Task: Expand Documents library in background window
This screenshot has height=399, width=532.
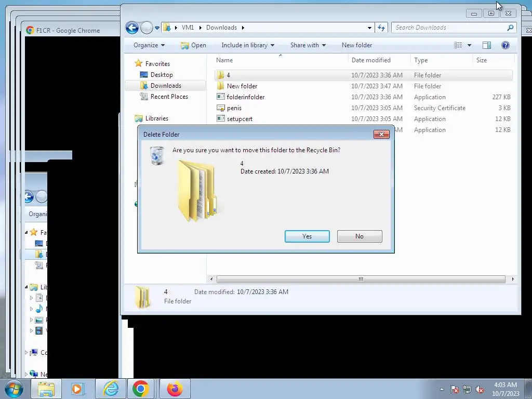Action: (31, 298)
